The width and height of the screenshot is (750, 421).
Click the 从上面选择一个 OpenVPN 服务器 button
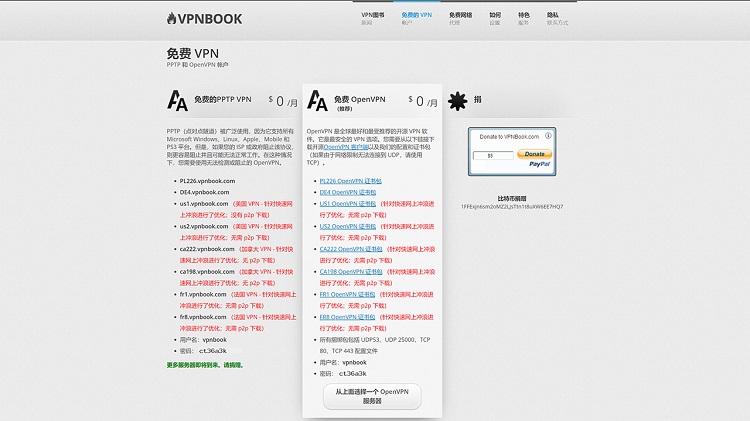coord(372,396)
